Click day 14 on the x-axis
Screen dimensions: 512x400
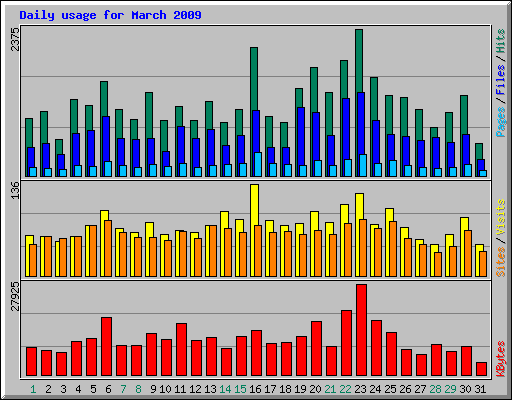(x=225, y=389)
